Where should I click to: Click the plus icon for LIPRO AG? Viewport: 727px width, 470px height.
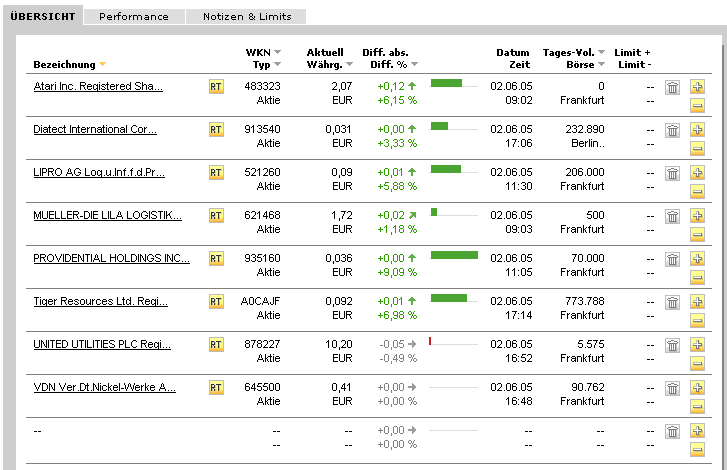pyautogui.click(x=697, y=173)
